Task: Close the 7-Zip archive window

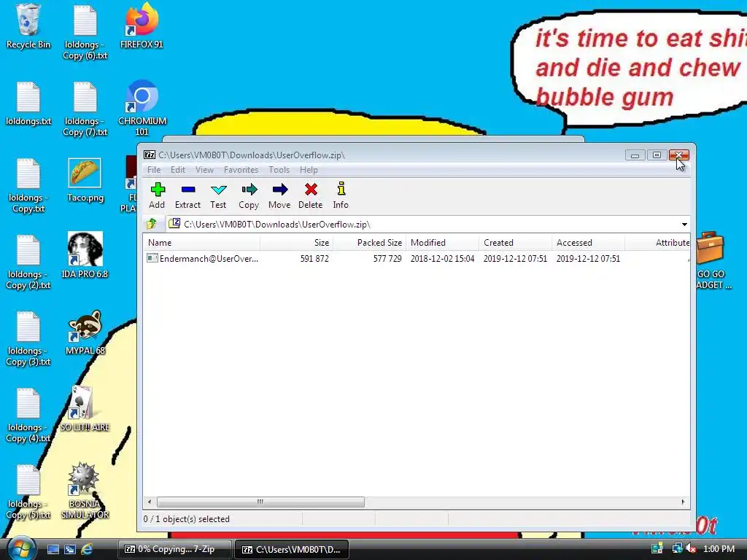Action: tap(679, 155)
